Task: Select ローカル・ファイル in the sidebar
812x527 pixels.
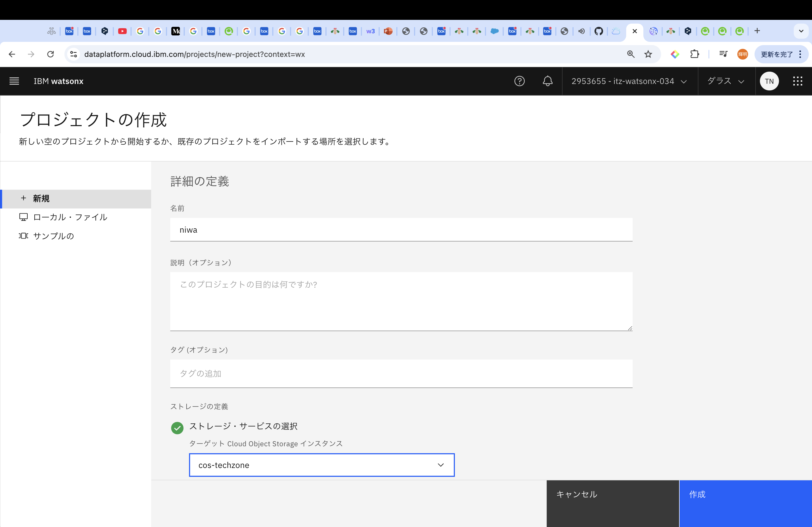Action: point(70,217)
